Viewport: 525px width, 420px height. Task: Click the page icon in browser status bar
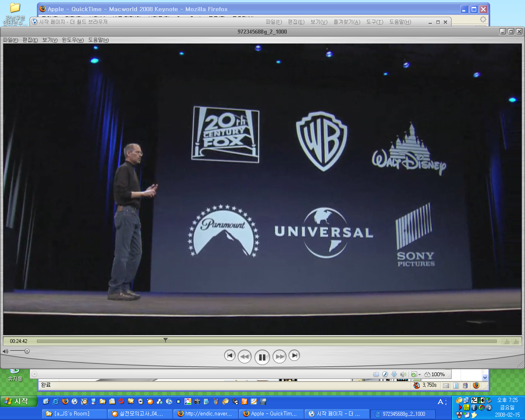(376, 374)
